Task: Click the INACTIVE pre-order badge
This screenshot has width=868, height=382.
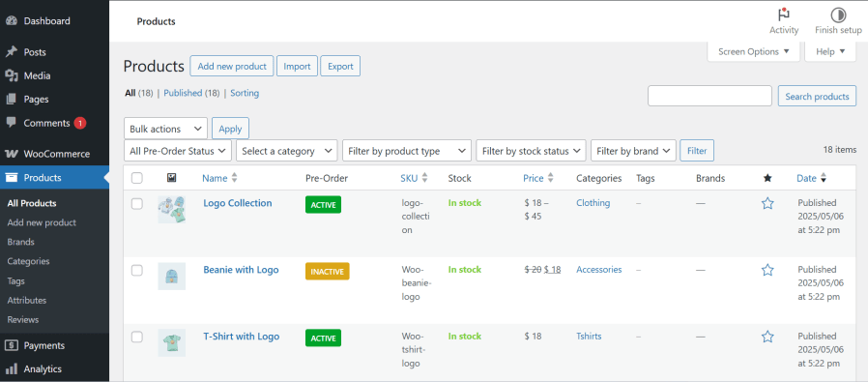Action: point(327,272)
